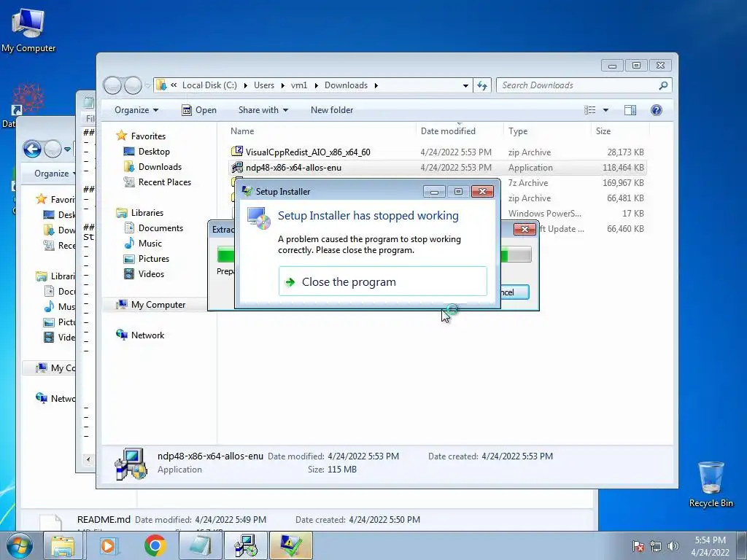Click the Forward navigation button in Downloads window
Screen dimensions: 747x560
(133, 86)
